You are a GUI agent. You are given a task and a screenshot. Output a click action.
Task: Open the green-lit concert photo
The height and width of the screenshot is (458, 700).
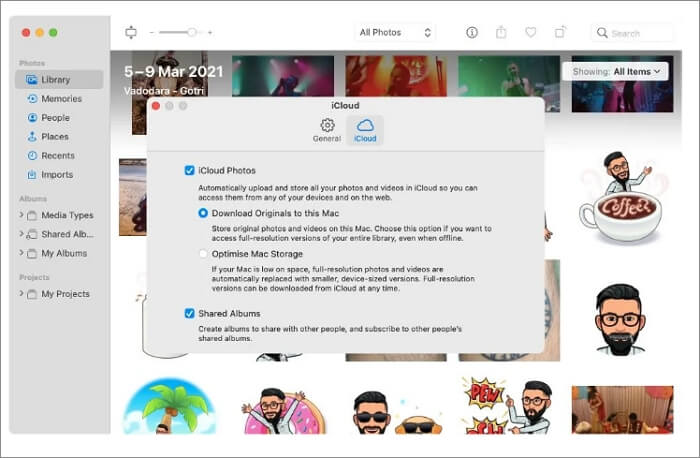coord(509,76)
